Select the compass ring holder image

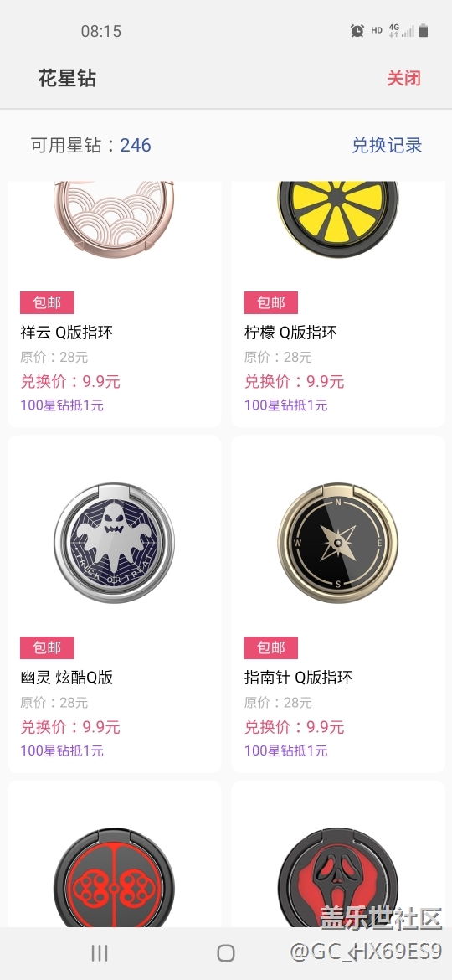[x=338, y=543]
